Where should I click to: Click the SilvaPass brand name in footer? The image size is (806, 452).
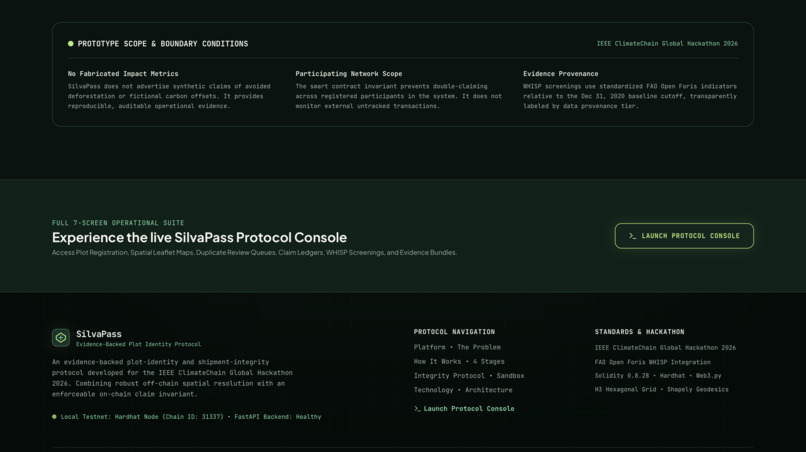pos(99,334)
